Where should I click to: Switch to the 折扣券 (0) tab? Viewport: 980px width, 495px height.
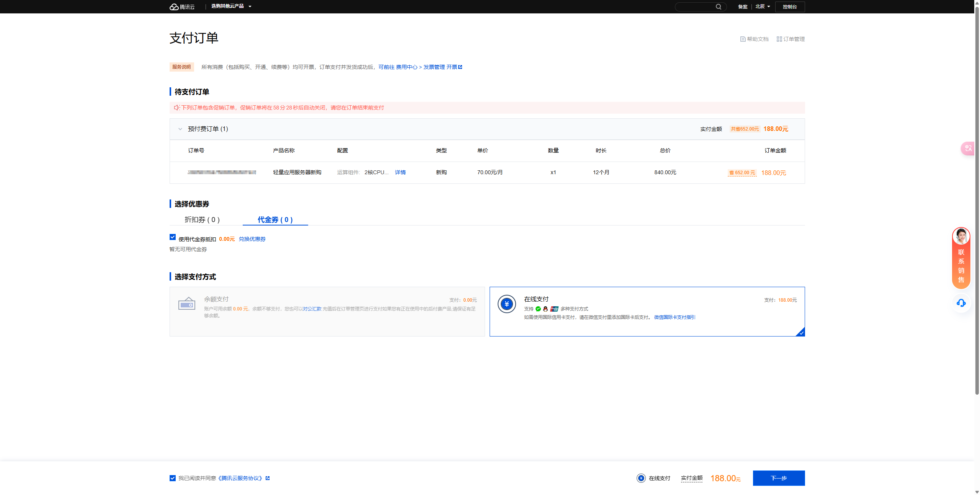point(202,220)
